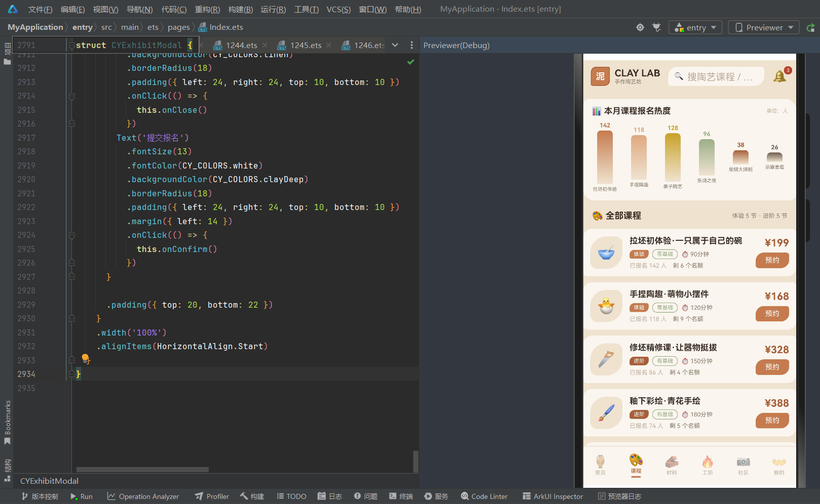Open the 构建 build tool window

point(252,496)
